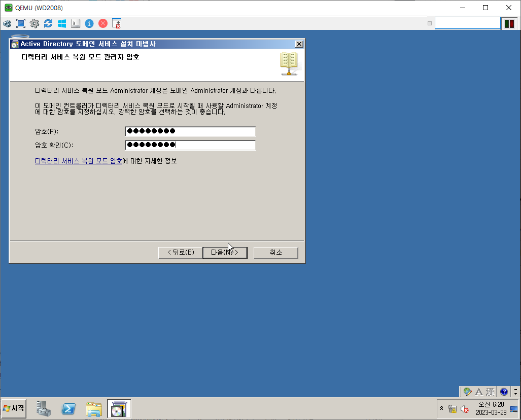Click the red circle X disconnect icon
This screenshot has height=420, width=521.
coord(103,24)
